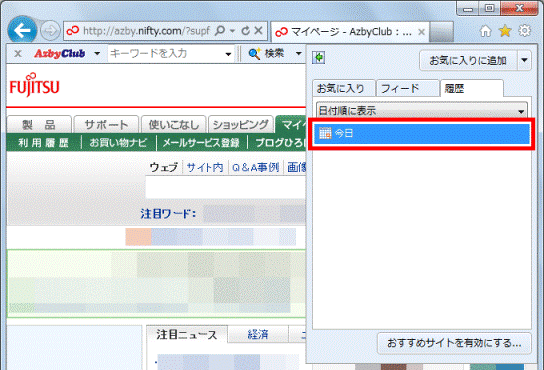Click おすすめサイトを有効にする button
This screenshot has width=544, height=370.
tap(454, 343)
